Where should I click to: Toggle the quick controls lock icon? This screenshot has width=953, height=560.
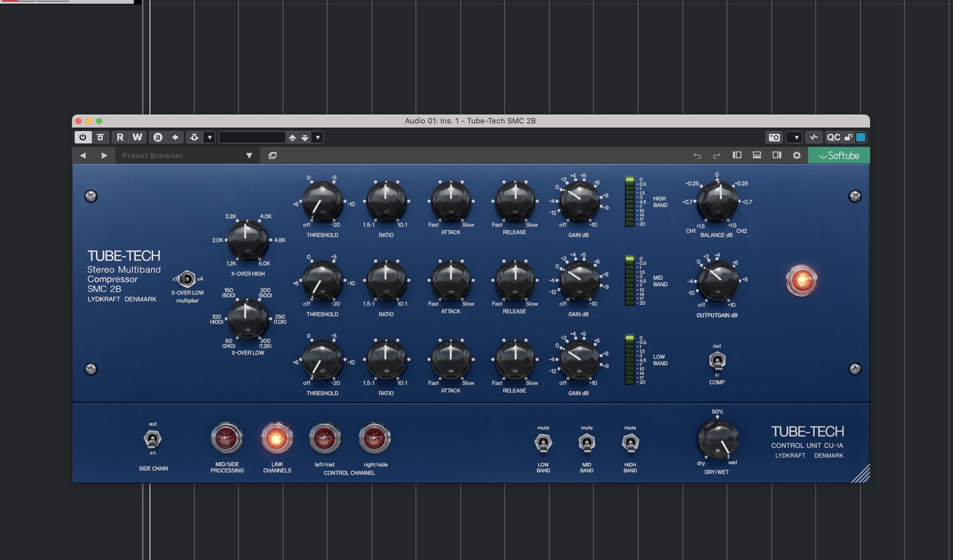tap(848, 137)
